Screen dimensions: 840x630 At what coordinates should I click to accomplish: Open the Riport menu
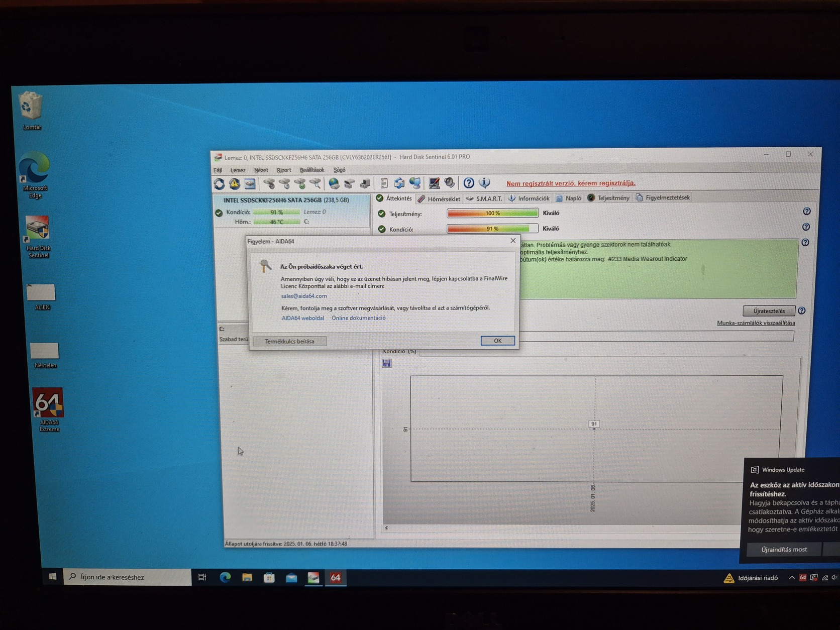(x=284, y=170)
